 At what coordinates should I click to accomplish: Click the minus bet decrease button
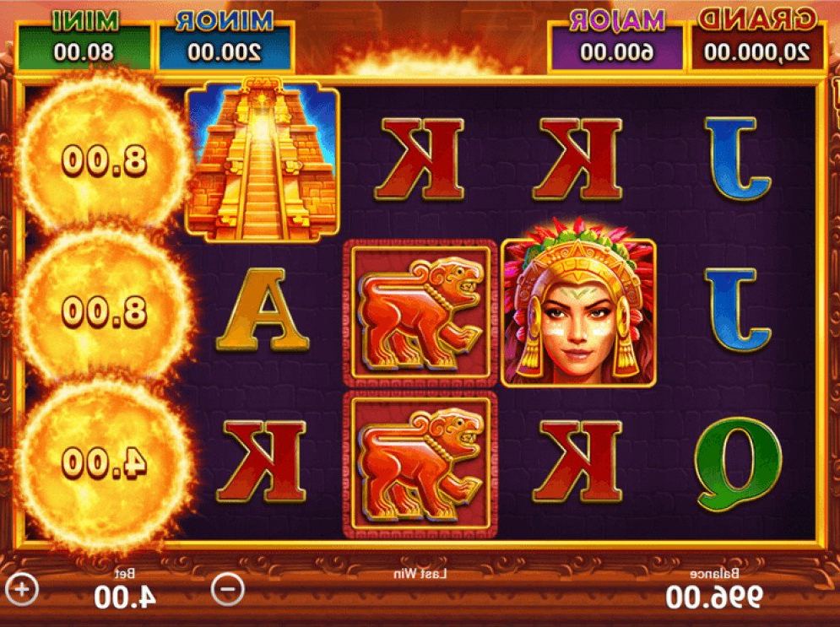(228, 589)
